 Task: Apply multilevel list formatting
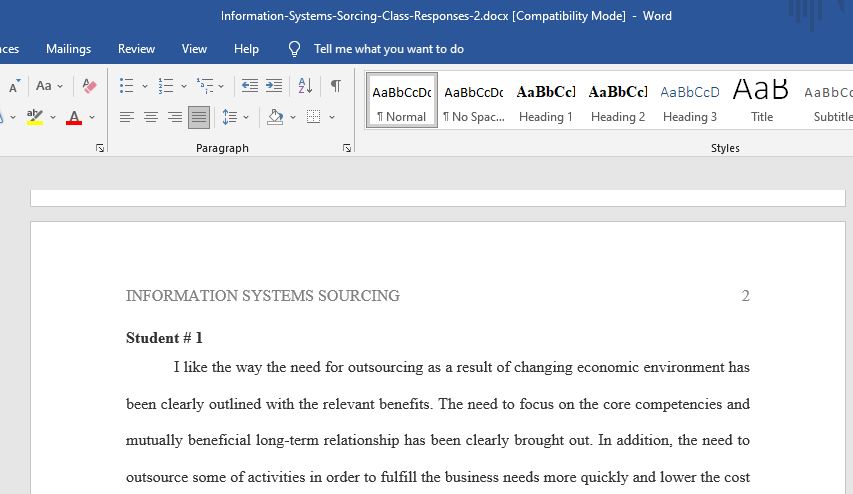[205, 86]
